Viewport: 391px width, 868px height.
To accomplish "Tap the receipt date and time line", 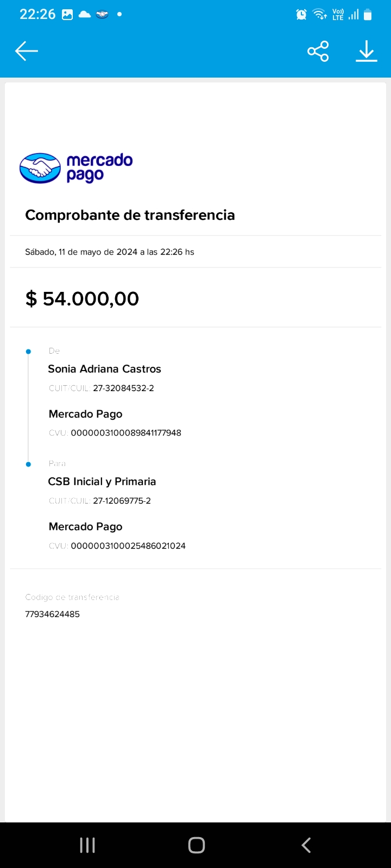I will point(110,252).
